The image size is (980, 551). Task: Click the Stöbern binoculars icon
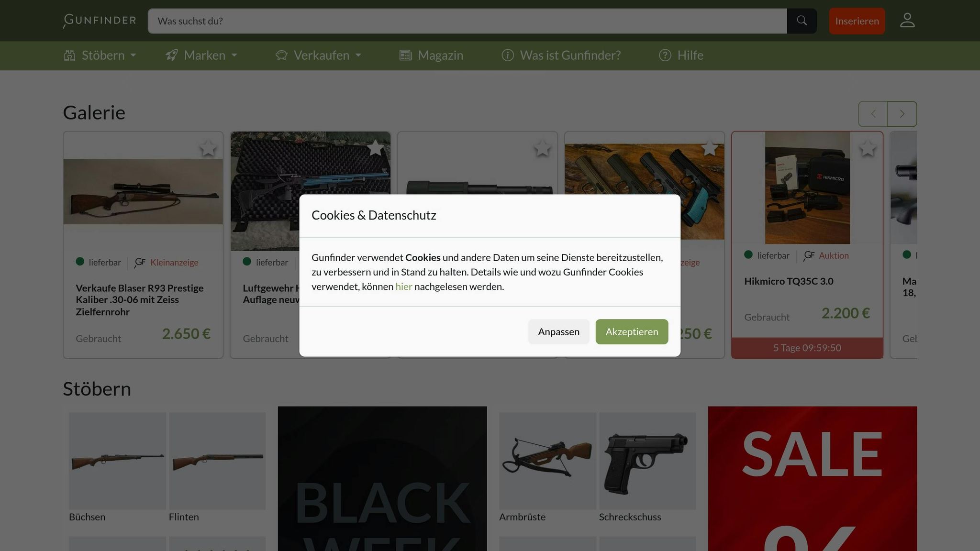(x=69, y=55)
